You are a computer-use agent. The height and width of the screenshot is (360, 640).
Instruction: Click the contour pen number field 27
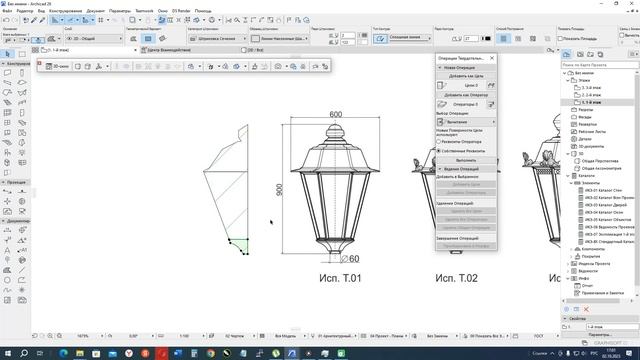pyautogui.click(x=471, y=38)
